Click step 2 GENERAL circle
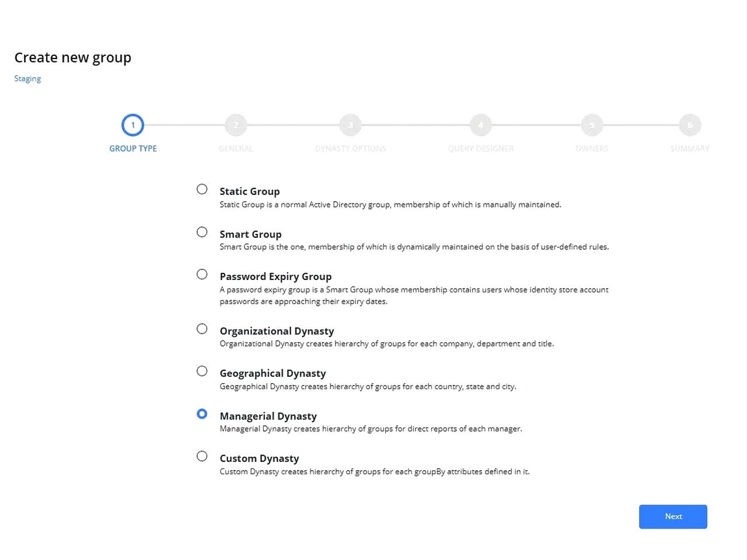The height and width of the screenshot is (560, 747). point(236,124)
